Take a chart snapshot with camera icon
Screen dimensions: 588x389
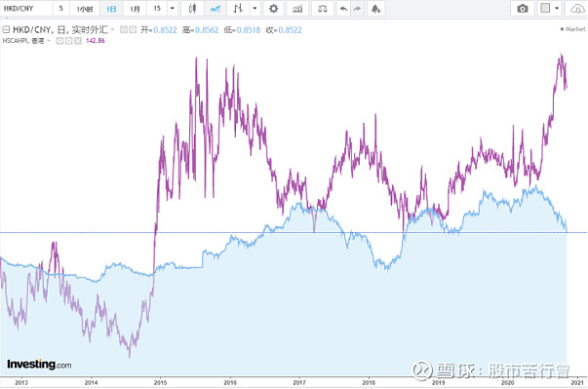tap(523, 8)
